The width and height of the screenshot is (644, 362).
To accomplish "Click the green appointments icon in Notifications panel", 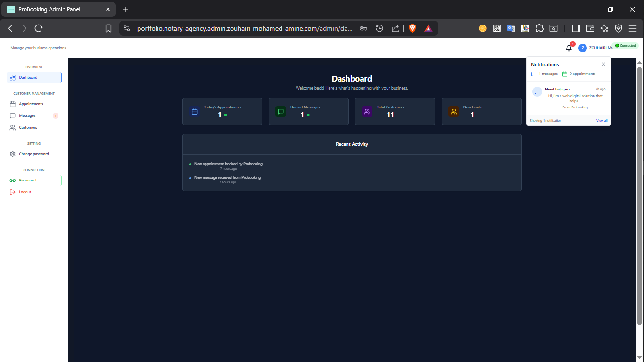I will (x=564, y=74).
